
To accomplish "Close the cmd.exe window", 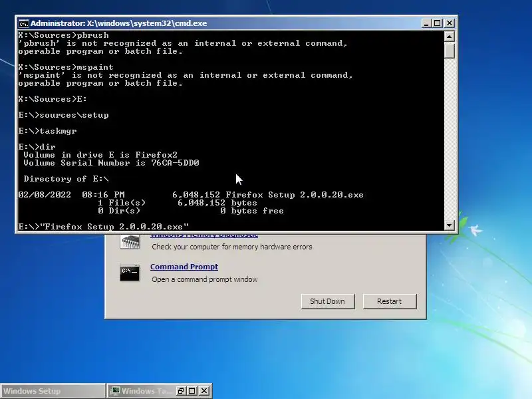I will [450, 23].
